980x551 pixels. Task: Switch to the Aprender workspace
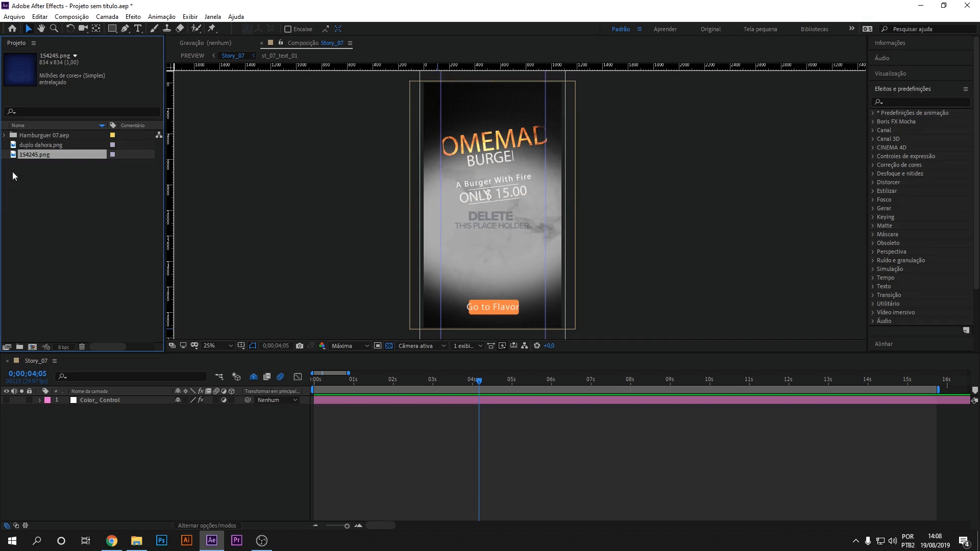[x=665, y=29]
